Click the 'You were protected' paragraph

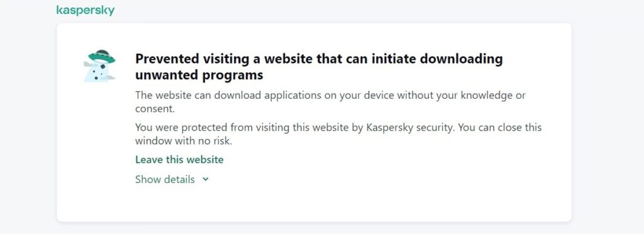pyautogui.click(x=338, y=134)
